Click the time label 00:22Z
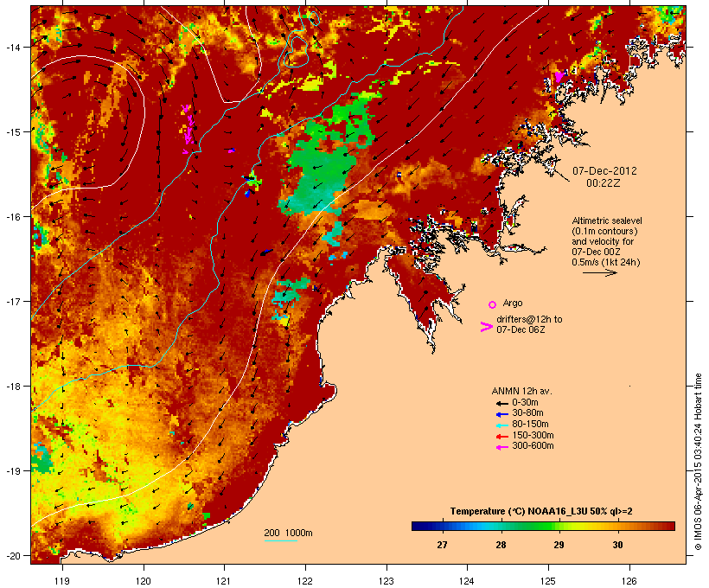The width and height of the screenshot is (709, 588). (604, 183)
